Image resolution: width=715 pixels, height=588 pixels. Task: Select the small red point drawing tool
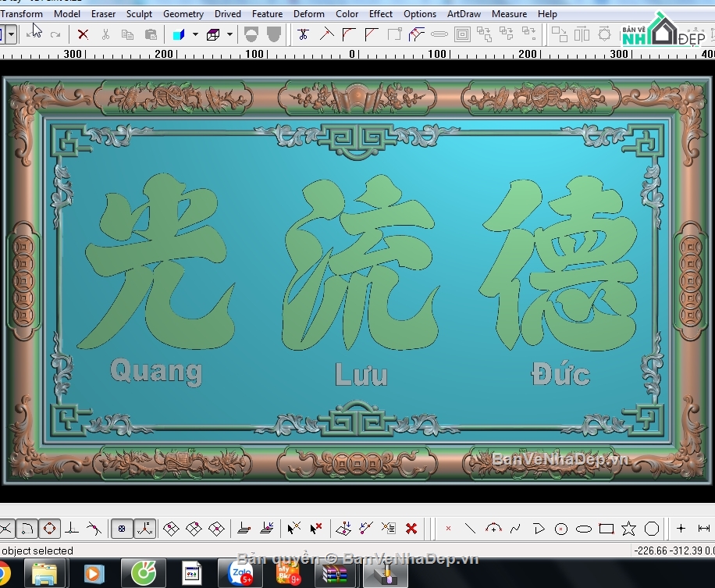(x=448, y=529)
